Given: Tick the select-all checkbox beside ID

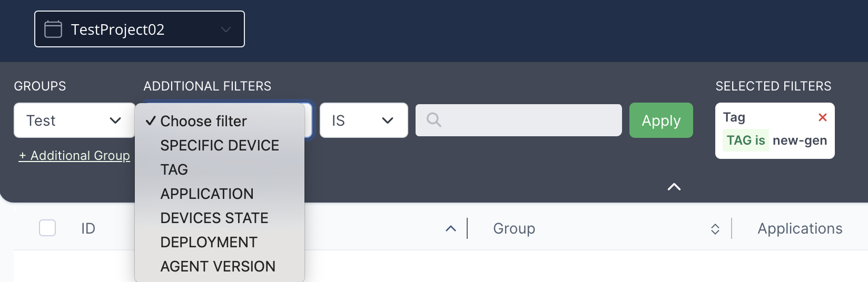Looking at the screenshot, I should pyautogui.click(x=47, y=228).
